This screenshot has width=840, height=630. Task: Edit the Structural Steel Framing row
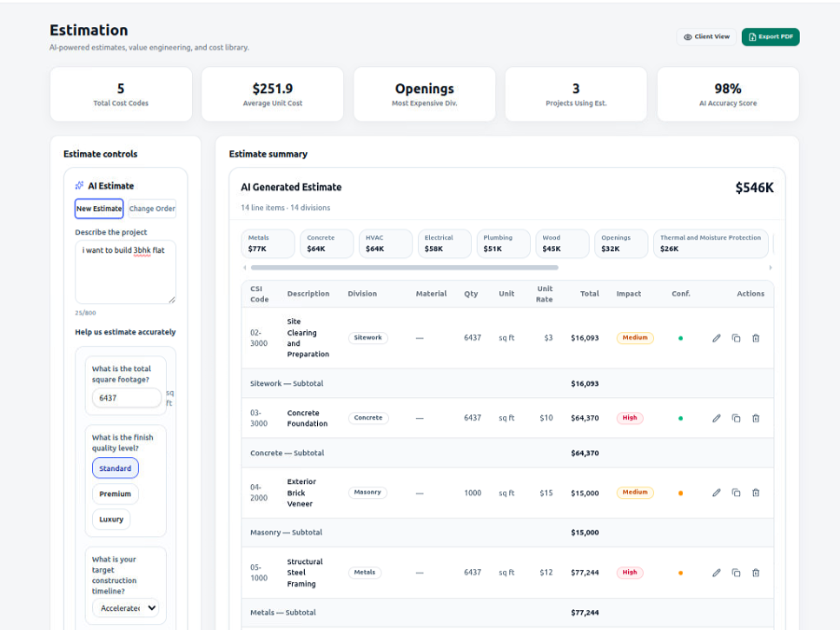717,573
